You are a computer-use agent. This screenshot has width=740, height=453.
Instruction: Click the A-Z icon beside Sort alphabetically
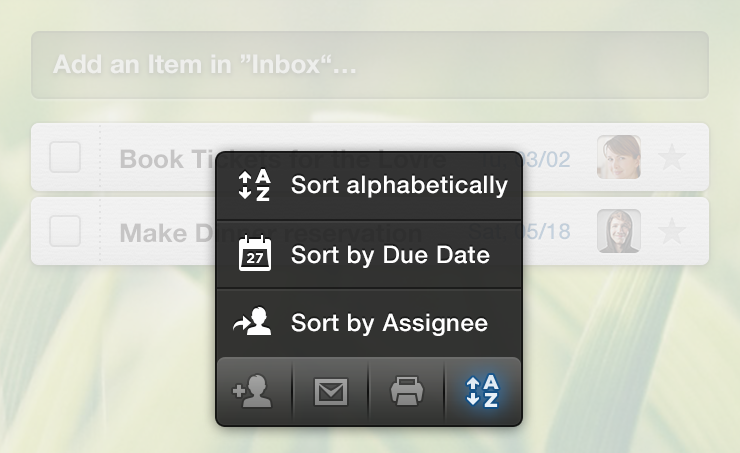click(254, 185)
